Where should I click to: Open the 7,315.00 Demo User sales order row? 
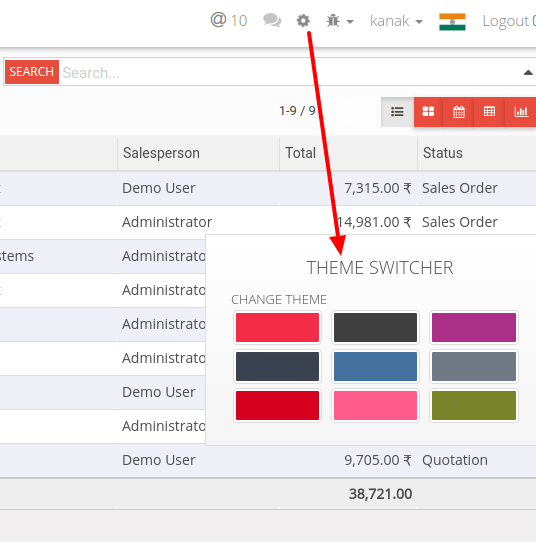click(268, 188)
